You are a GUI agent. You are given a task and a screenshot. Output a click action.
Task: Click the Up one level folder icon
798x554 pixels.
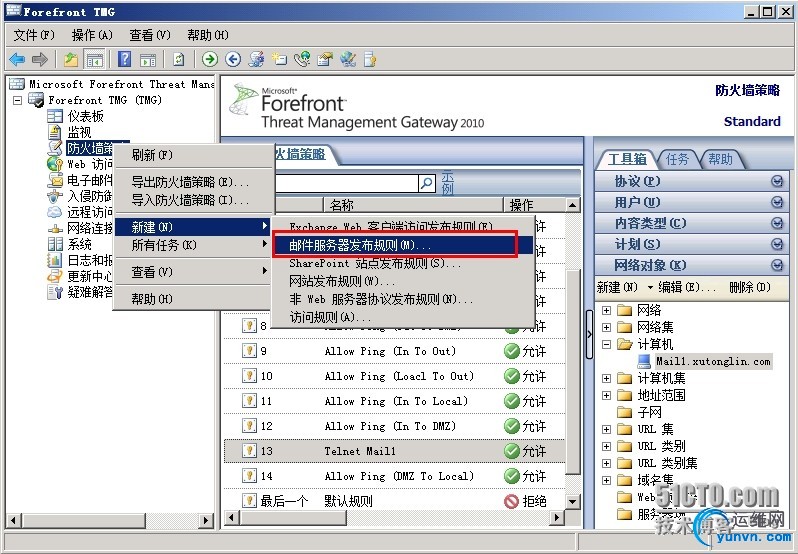tap(70, 60)
